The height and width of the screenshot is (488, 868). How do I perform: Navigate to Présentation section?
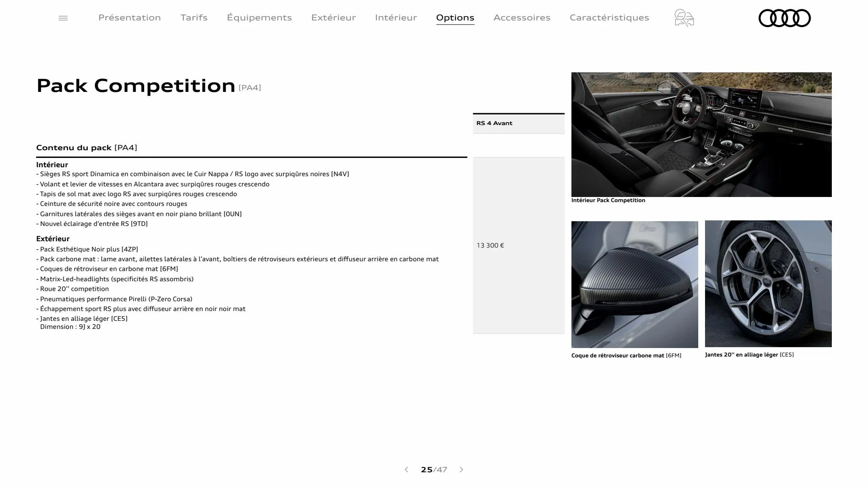129,17
